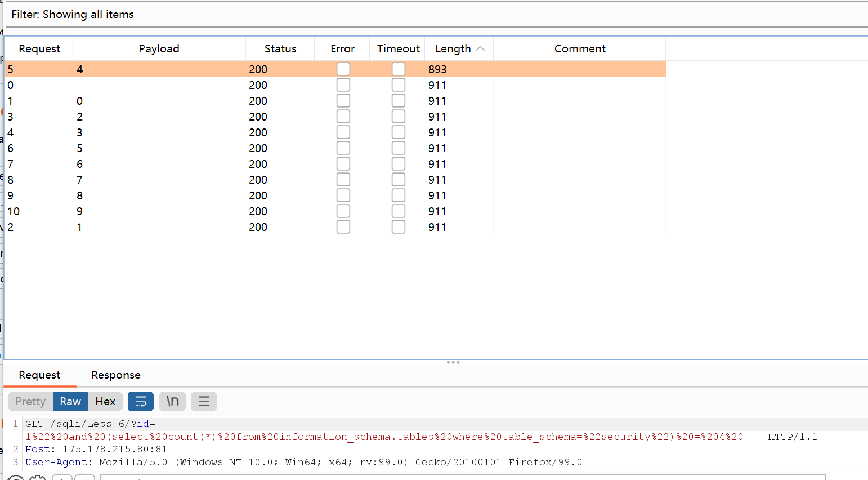Sort by the Error column header
This screenshot has height=480, width=868.
tap(342, 49)
